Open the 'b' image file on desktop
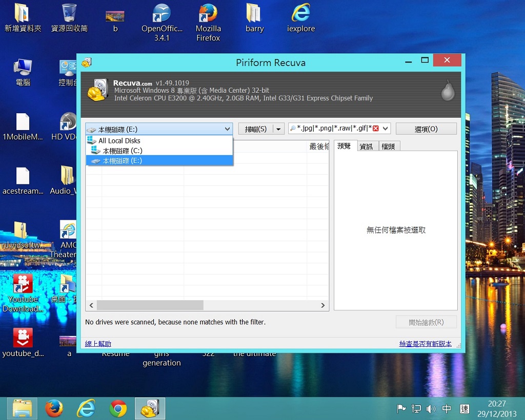 (115, 22)
